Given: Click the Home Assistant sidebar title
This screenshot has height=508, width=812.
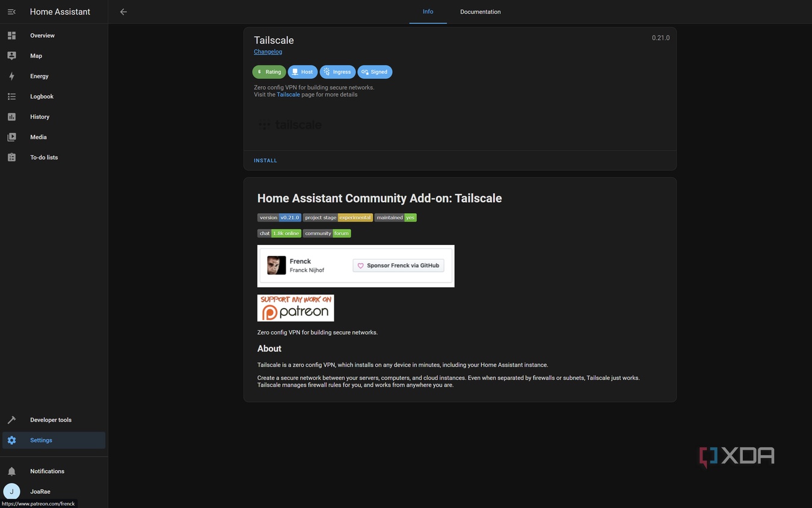Looking at the screenshot, I should 60,12.
